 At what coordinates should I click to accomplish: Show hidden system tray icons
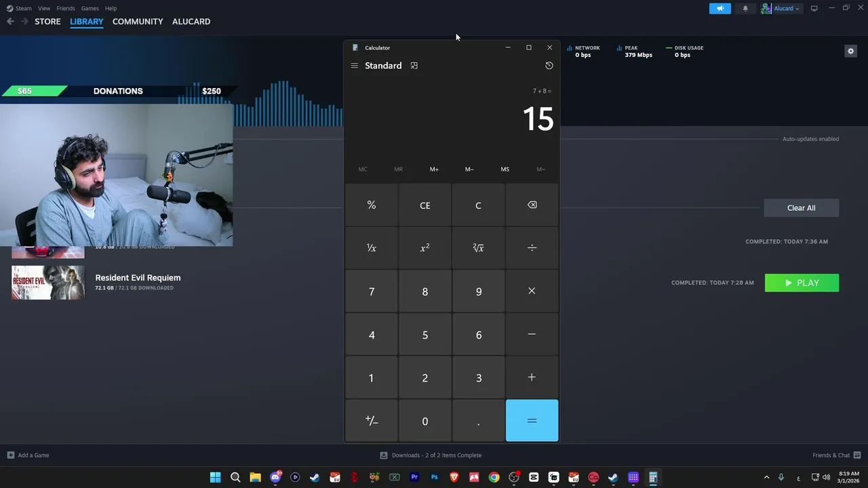pyautogui.click(x=767, y=477)
